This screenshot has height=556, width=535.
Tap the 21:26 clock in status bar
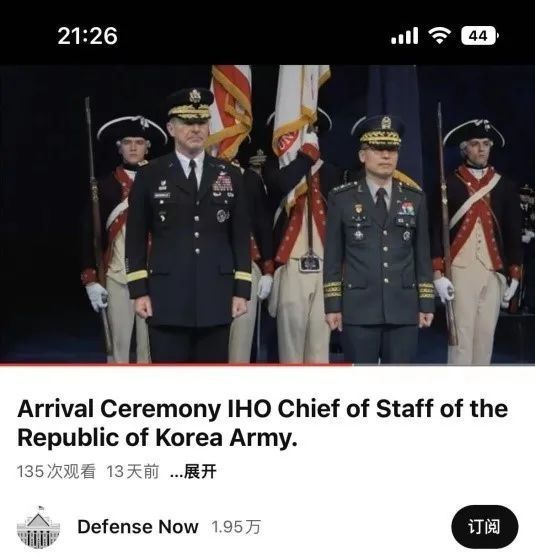(87, 36)
